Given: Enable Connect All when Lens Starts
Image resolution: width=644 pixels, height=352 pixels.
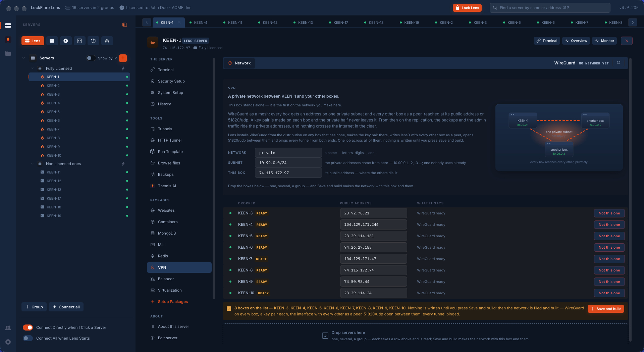Looking at the screenshot, I should pyautogui.click(x=28, y=338).
